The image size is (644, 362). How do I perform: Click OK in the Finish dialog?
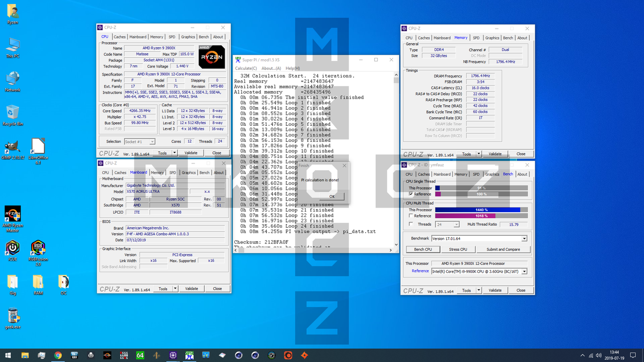pos(332,197)
